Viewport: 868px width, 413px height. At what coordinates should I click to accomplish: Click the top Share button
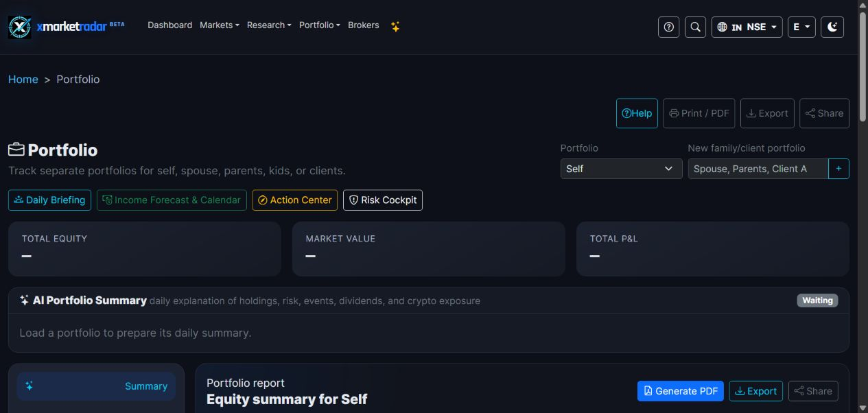(824, 113)
